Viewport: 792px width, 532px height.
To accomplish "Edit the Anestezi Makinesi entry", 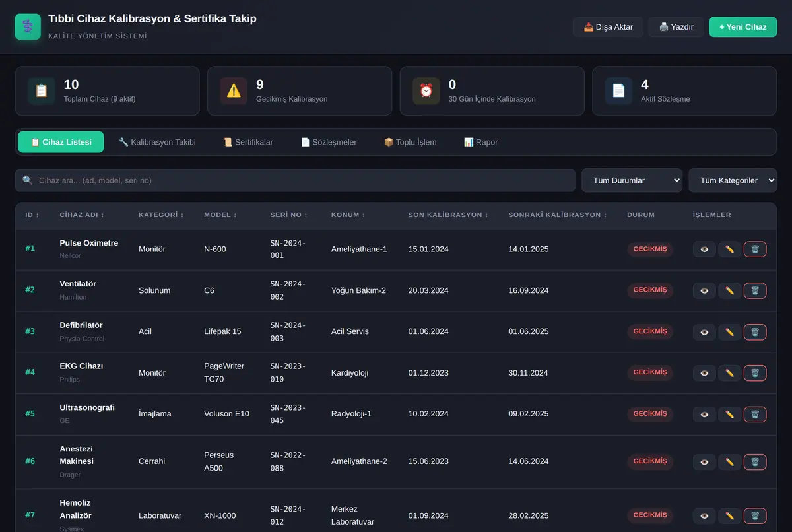I will tap(729, 462).
